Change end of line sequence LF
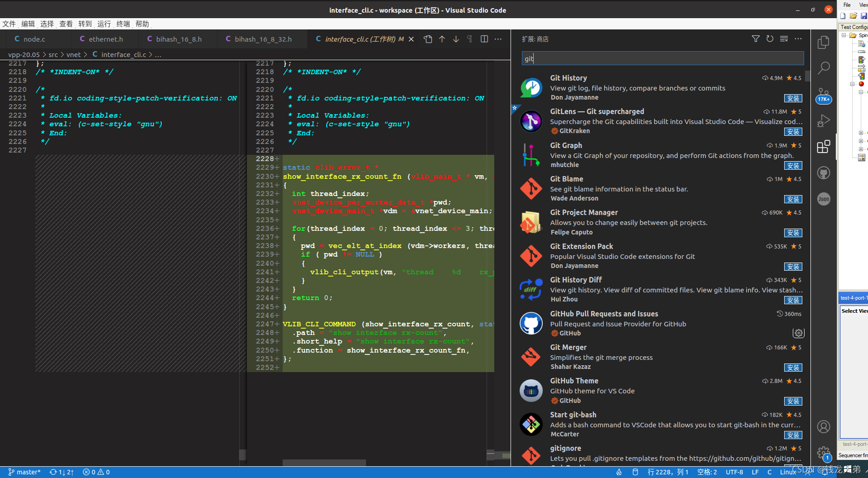The width and height of the screenshot is (868, 478). 755,472
